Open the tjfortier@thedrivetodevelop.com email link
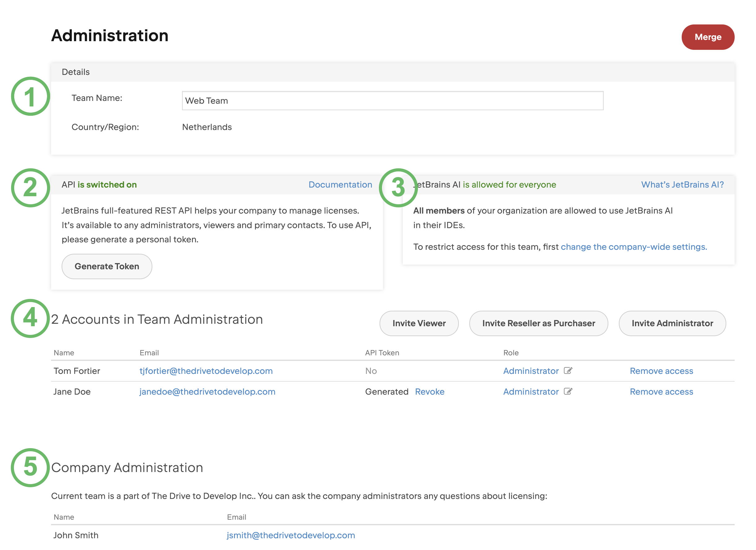Screen dimensions: 756x550 pyautogui.click(x=206, y=371)
